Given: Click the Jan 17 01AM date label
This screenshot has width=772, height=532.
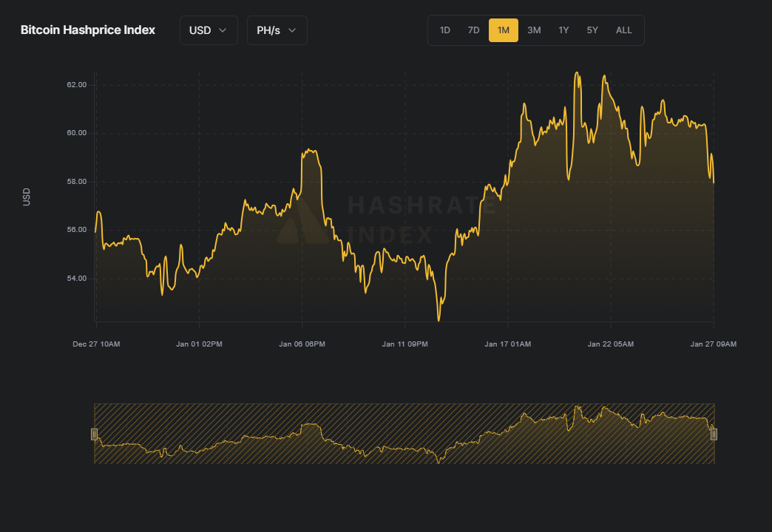Looking at the screenshot, I should click(x=508, y=344).
